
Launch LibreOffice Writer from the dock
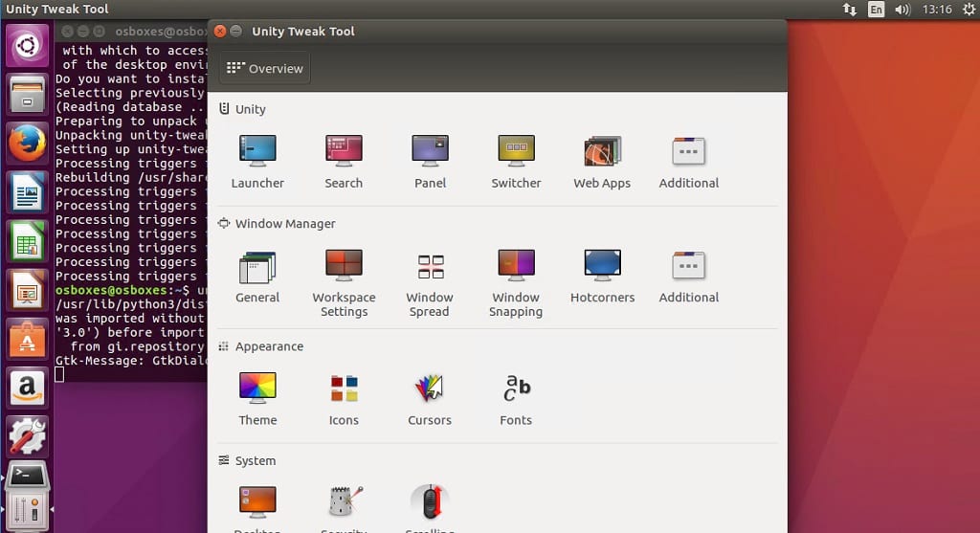[x=27, y=191]
